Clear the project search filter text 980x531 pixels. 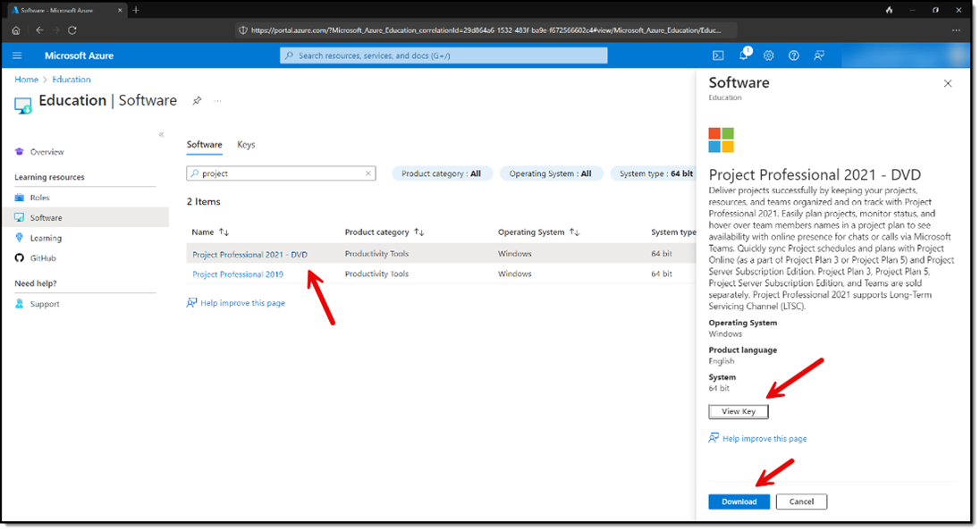367,173
